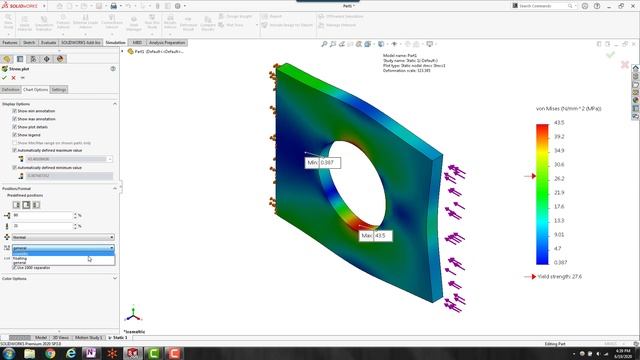Switch to the Definition tab

click(x=10, y=90)
